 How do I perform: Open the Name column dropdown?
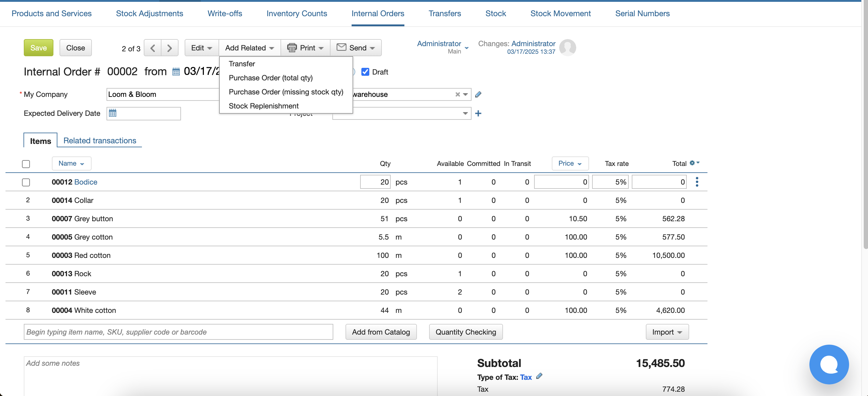pyautogui.click(x=71, y=163)
